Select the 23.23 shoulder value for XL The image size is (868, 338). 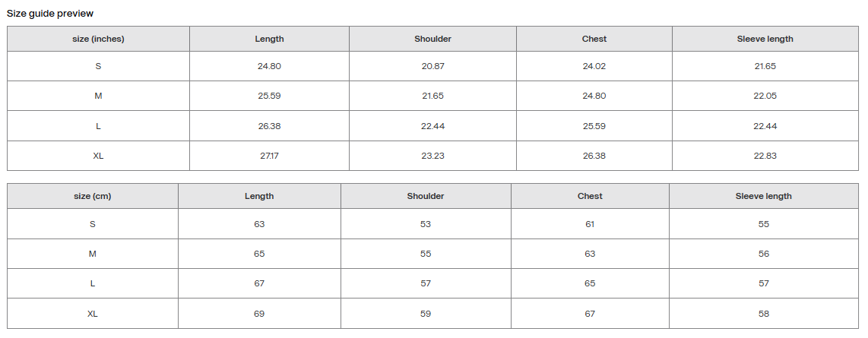[x=433, y=156]
